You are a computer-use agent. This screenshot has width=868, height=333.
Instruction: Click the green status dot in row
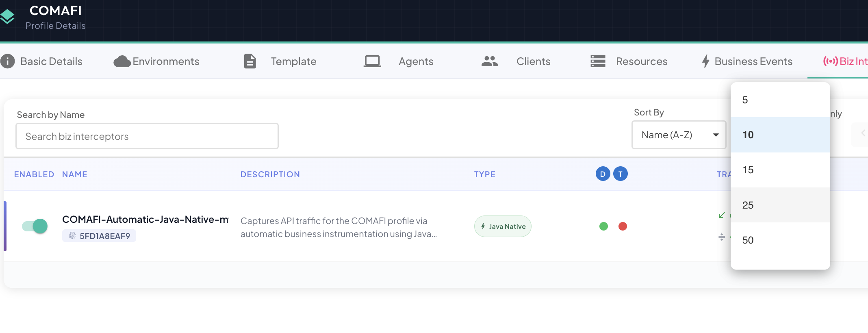coord(603,226)
